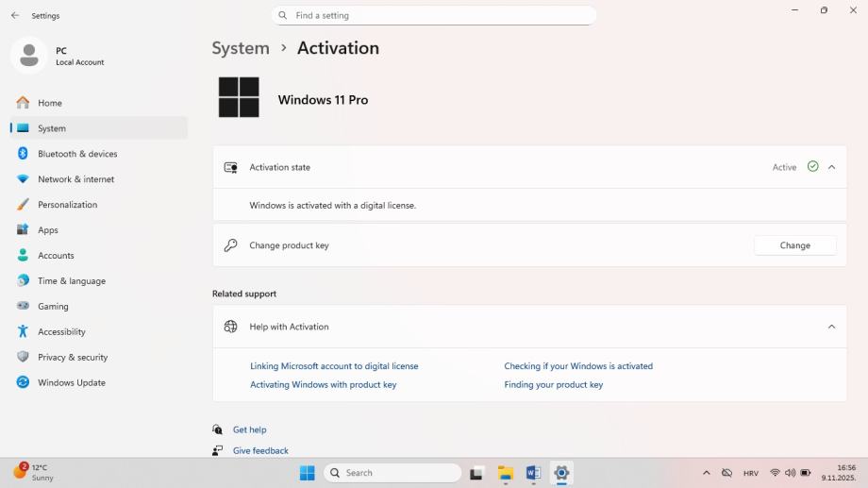Go back with the arrow icon

(15, 15)
